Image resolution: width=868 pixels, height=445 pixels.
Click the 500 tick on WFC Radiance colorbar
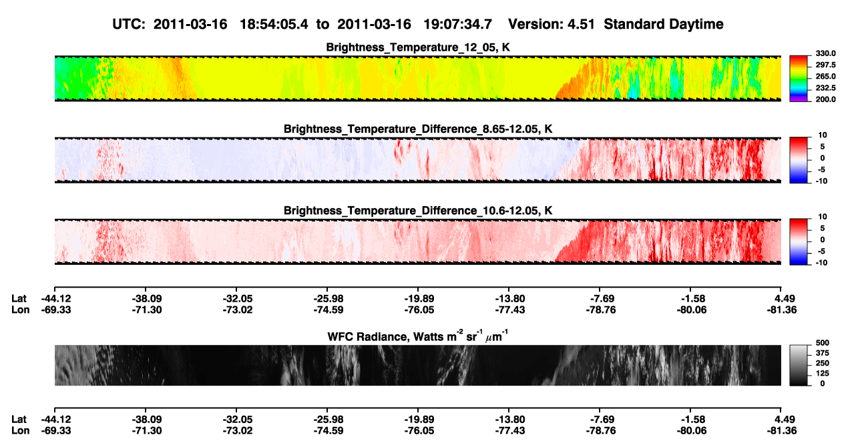pos(821,343)
